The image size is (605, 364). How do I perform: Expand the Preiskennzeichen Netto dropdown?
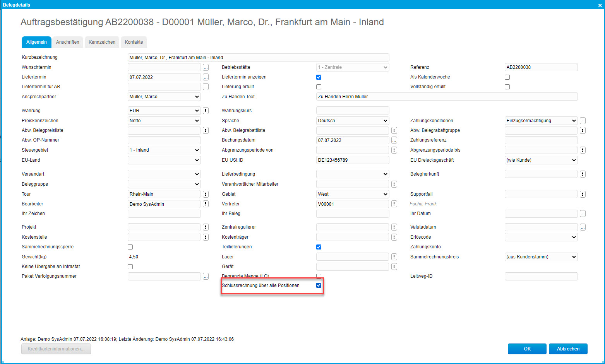pyautogui.click(x=164, y=121)
